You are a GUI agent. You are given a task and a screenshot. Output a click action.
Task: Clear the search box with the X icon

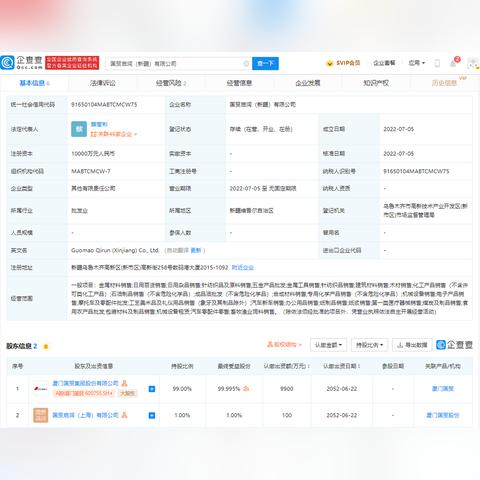(246, 63)
